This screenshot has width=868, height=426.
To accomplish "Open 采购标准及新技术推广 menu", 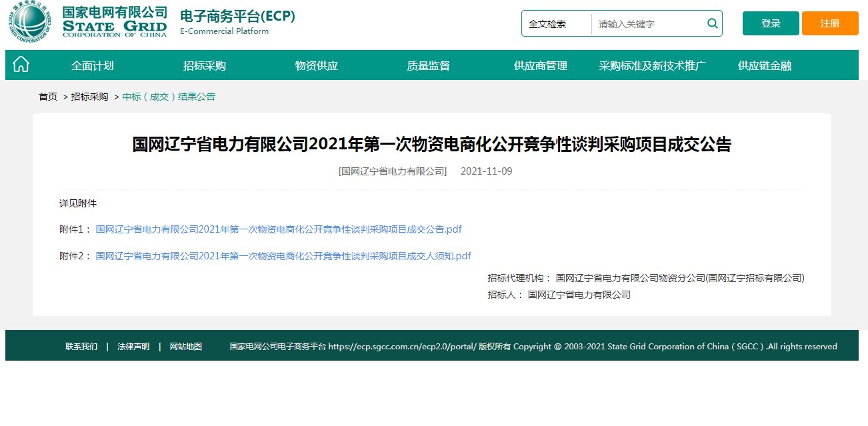I will pos(653,65).
